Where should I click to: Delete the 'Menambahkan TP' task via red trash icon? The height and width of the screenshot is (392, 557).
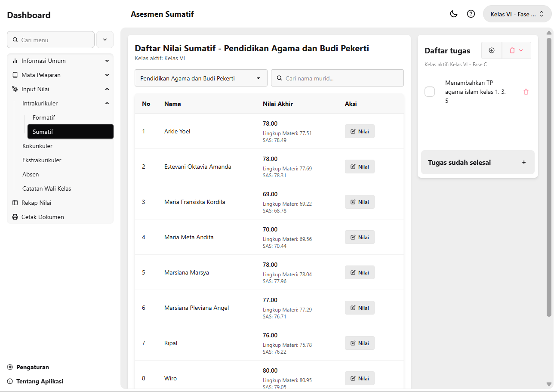526,92
